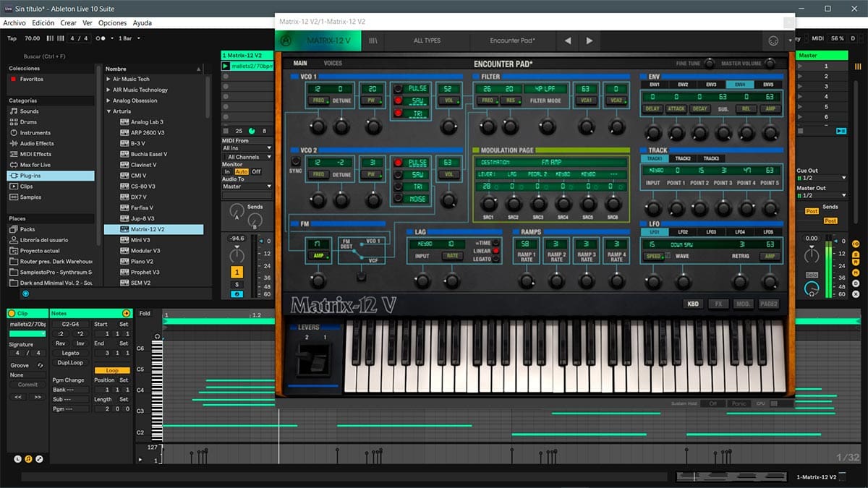
Task: Set Monitor to Off
Action: tap(256, 171)
